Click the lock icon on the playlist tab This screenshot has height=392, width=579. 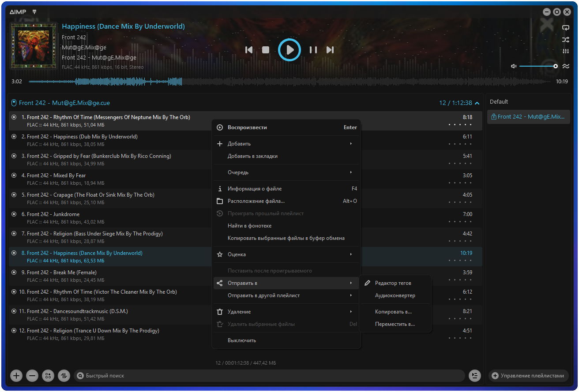pos(494,117)
